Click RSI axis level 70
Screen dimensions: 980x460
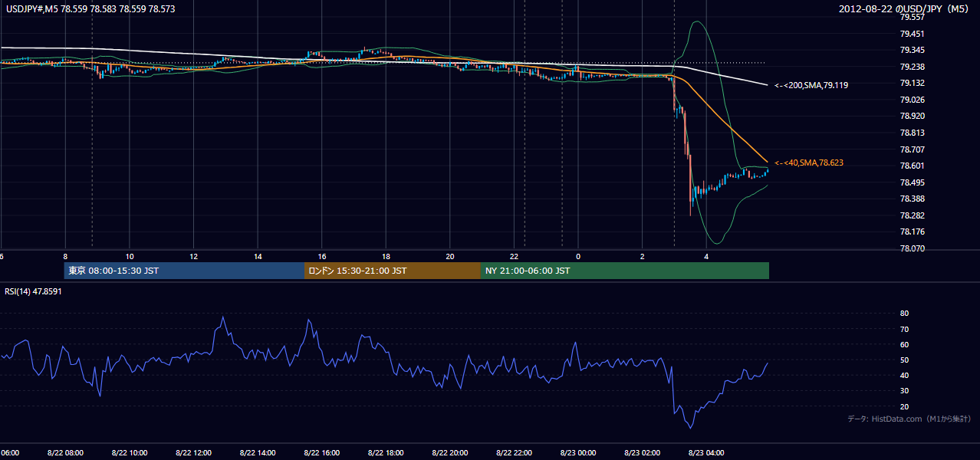click(904, 329)
